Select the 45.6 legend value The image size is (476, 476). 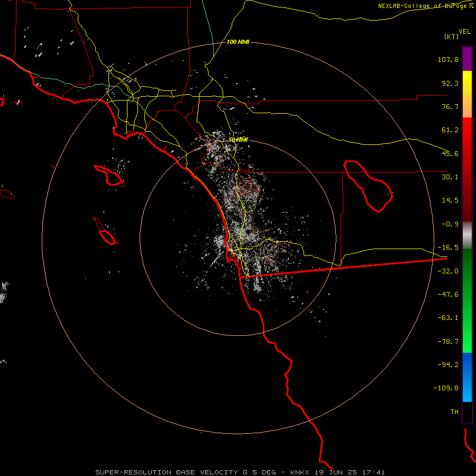pos(450,153)
